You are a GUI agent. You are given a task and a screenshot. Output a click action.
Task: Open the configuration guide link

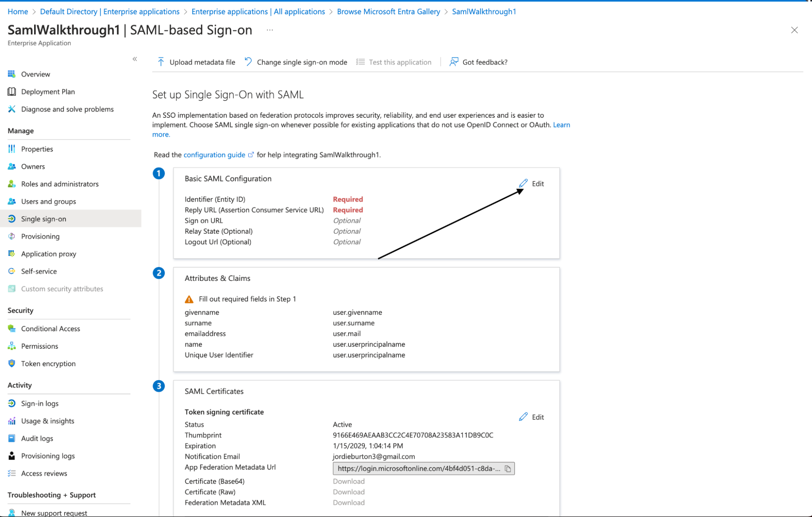point(214,155)
